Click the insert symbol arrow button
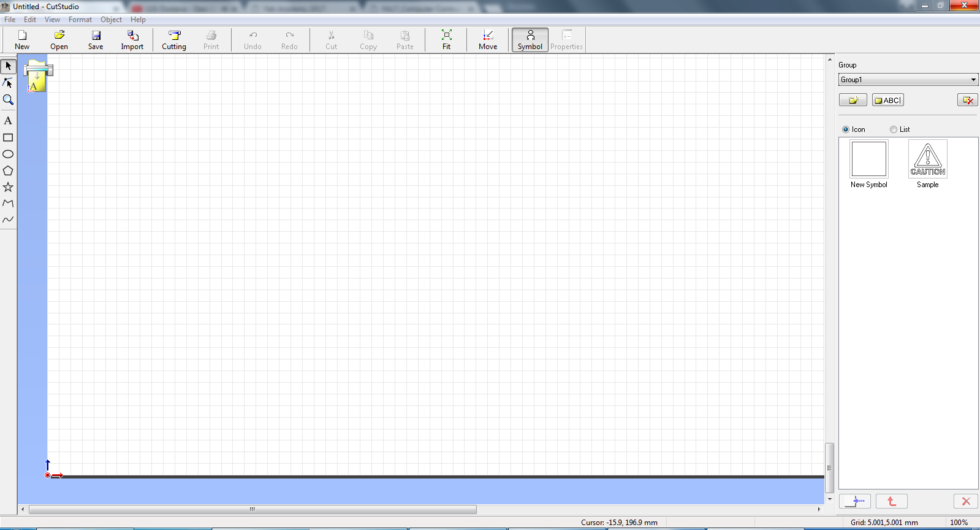Image resolution: width=980 pixels, height=530 pixels. [855, 501]
